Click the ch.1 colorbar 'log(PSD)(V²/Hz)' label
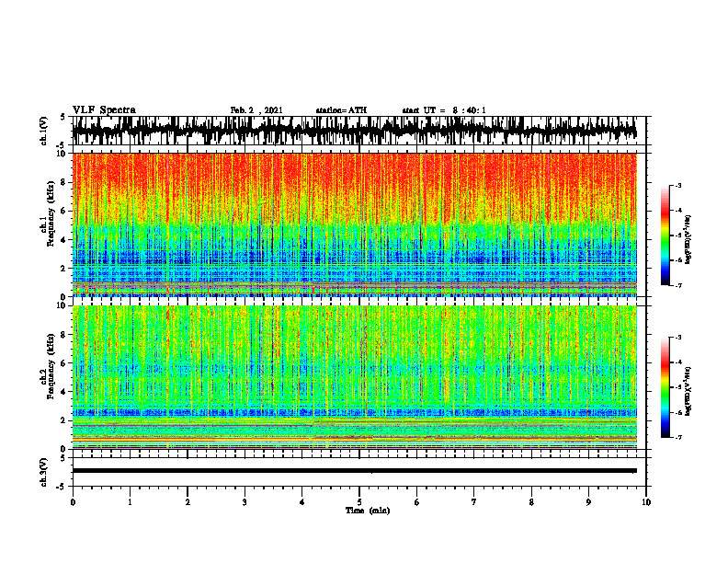The width and height of the screenshot is (728, 563). coord(688,239)
